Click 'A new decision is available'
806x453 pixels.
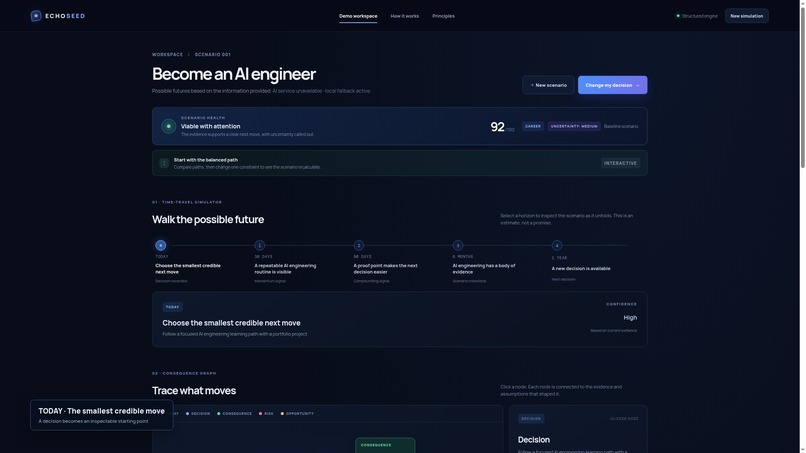[x=581, y=268]
